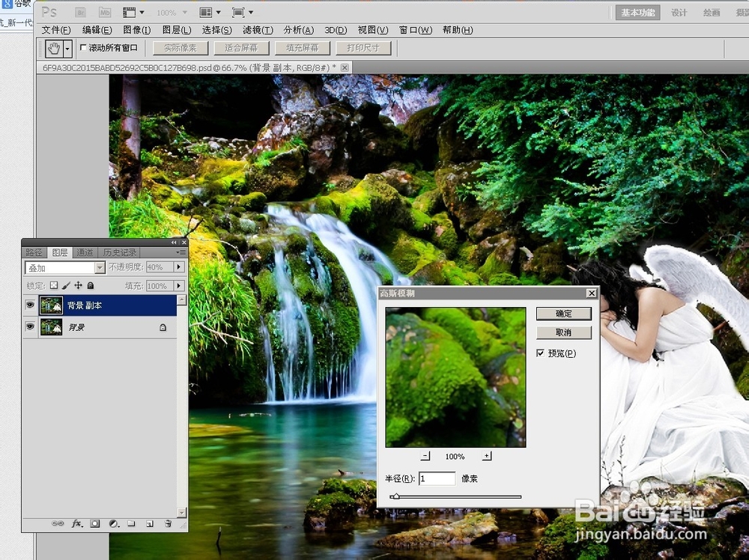Open the 叠加 blend mode dropdown

click(101, 267)
